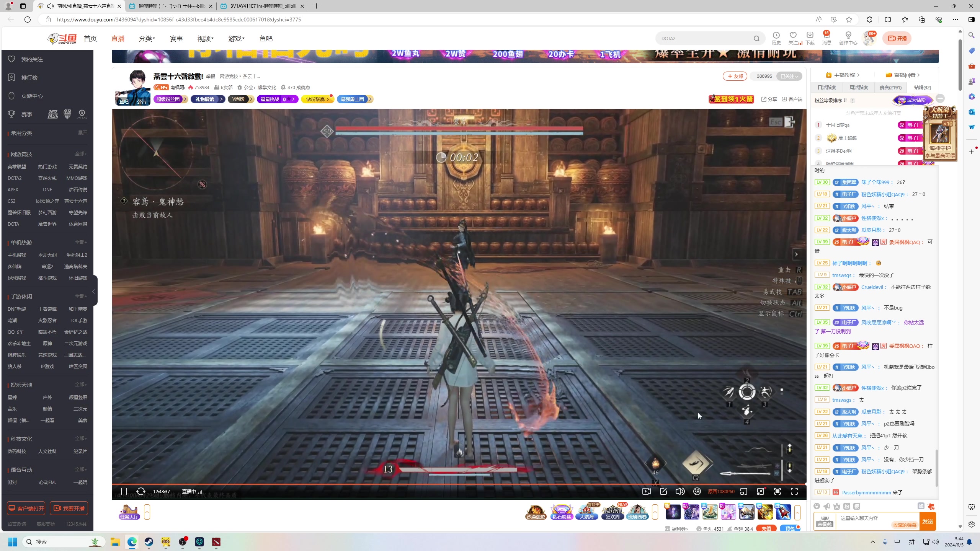Switch to the 周活跃度 ranking tab

point(859,87)
